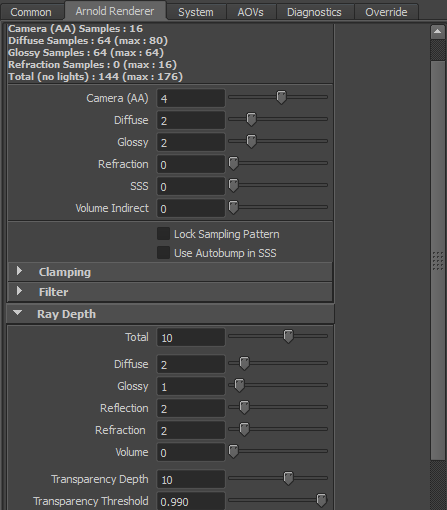Click the Ray Depth Volume value field
This screenshot has width=447, height=510.
tap(191, 452)
